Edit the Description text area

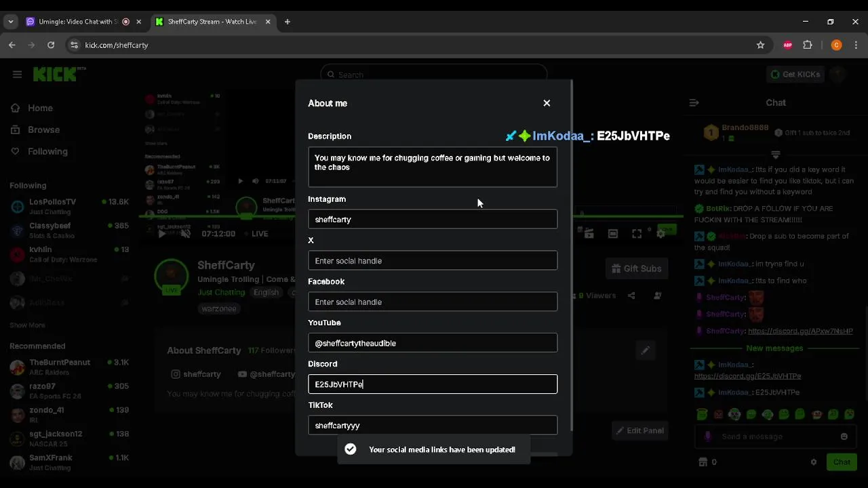tap(433, 167)
